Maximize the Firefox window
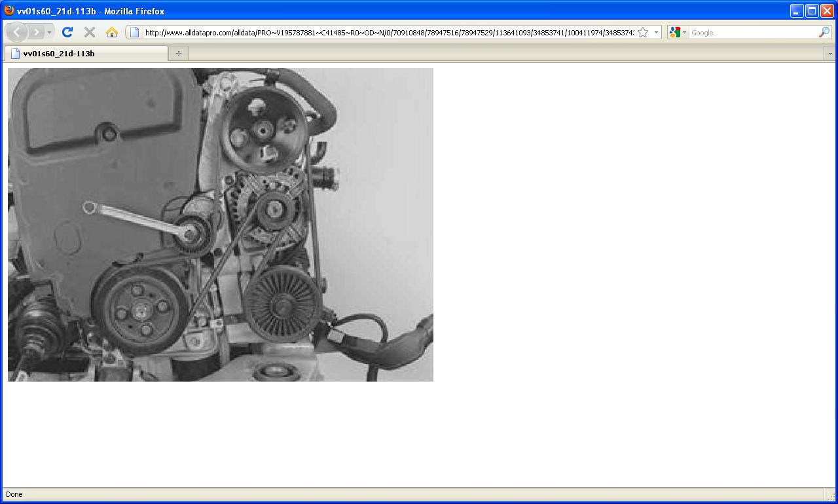 pyautogui.click(x=812, y=10)
